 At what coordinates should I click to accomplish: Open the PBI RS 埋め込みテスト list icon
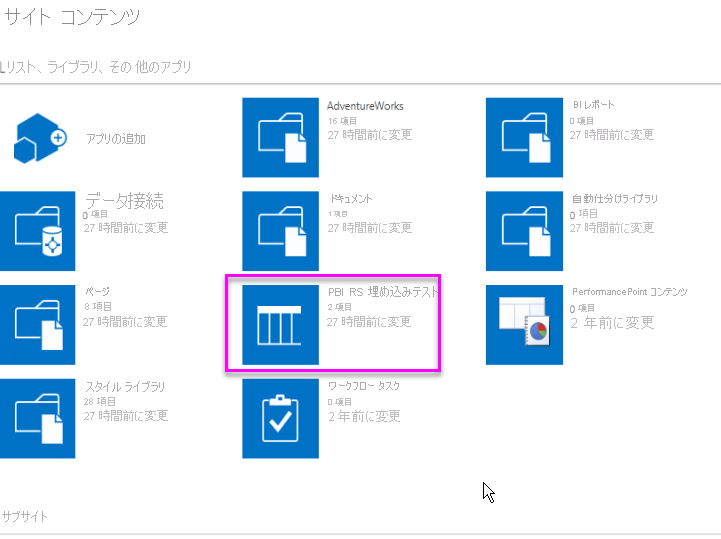(x=280, y=325)
